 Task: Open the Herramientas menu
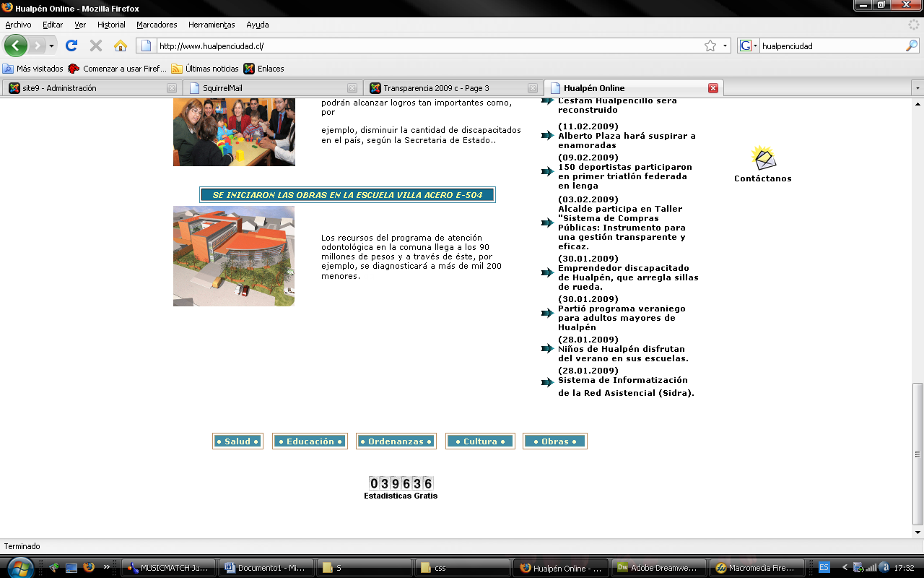pyautogui.click(x=212, y=25)
